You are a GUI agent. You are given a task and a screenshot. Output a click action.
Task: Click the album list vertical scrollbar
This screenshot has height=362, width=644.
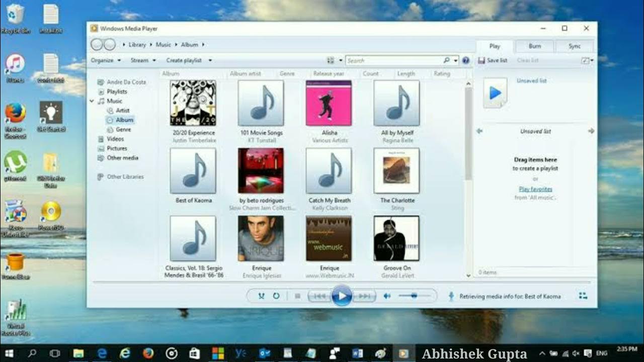point(468,134)
